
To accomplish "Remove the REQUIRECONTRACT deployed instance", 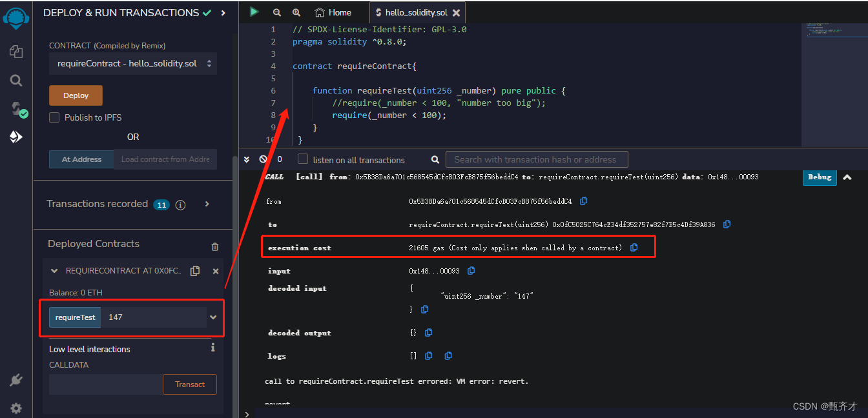I will tap(216, 271).
